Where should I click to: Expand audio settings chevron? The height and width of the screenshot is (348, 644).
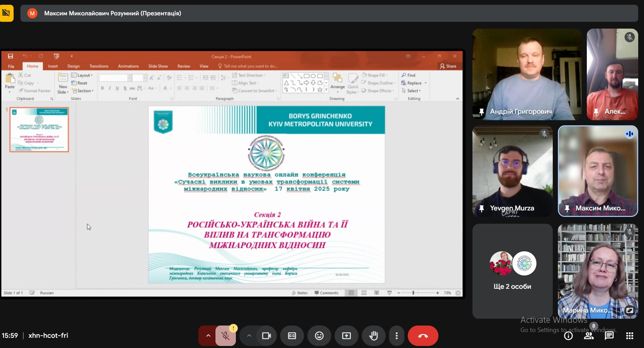208,336
